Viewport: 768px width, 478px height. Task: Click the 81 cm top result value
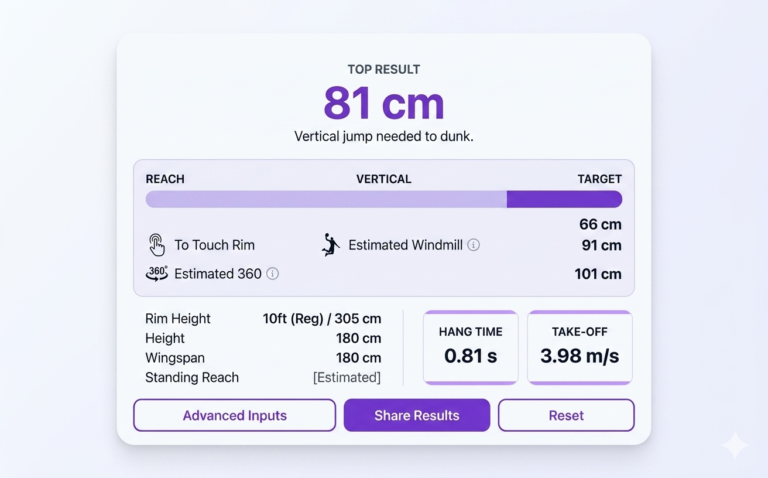point(384,103)
